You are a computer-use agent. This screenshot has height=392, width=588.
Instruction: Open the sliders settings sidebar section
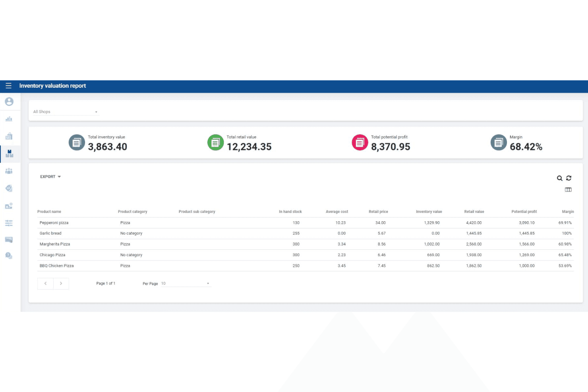click(9, 223)
